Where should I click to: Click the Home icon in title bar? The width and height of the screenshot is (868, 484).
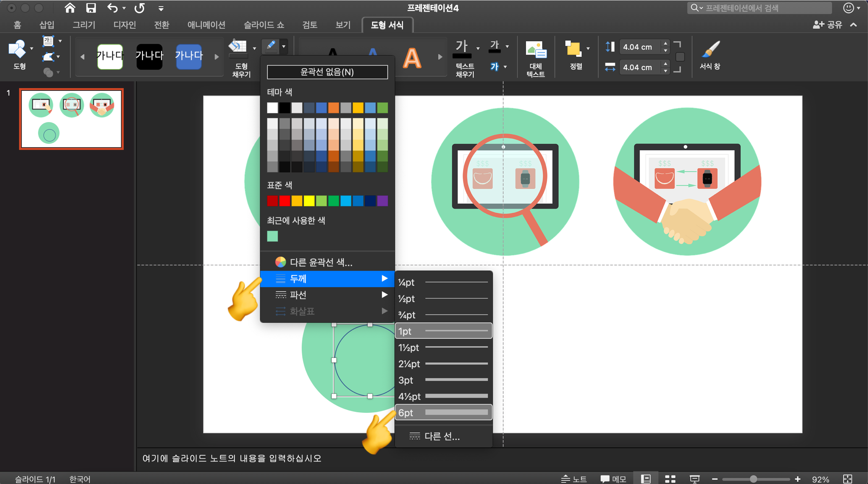[69, 8]
